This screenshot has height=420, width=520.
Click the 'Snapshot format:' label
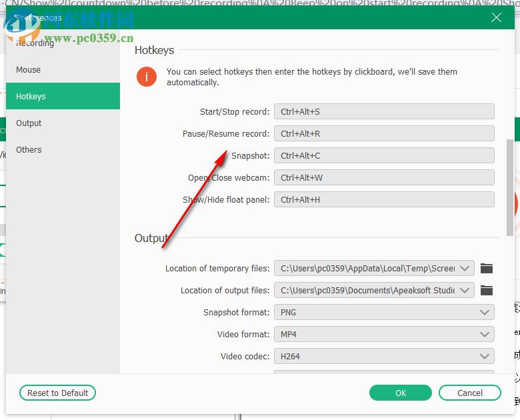point(237,312)
